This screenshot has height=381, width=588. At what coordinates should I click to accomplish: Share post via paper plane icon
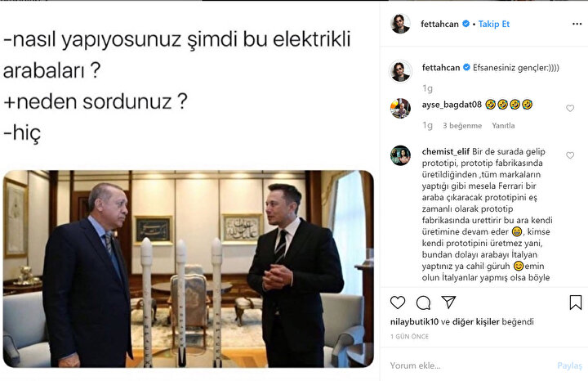448,302
